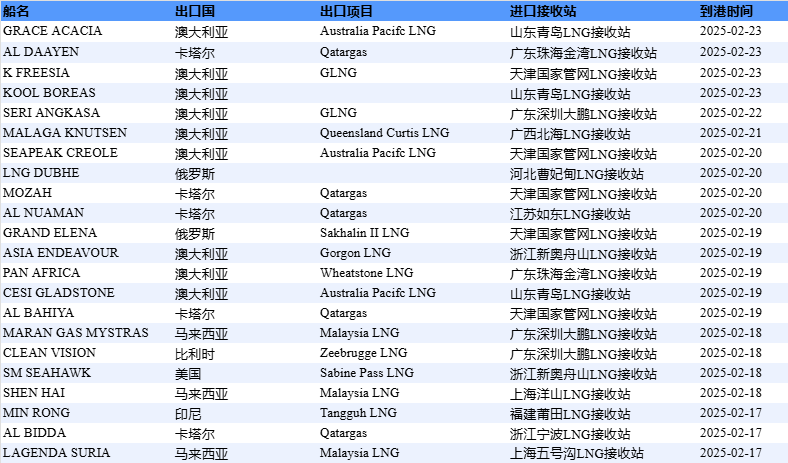Click arrival date 2025-02-21
Image resolution: width=788 pixels, height=463 pixels.
[731, 133]
